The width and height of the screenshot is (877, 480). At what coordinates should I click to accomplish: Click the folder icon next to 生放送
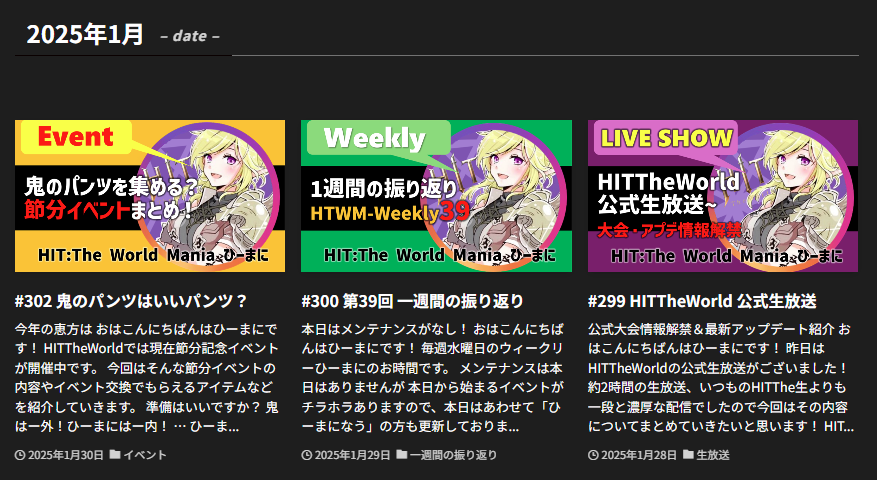[688, 455]
